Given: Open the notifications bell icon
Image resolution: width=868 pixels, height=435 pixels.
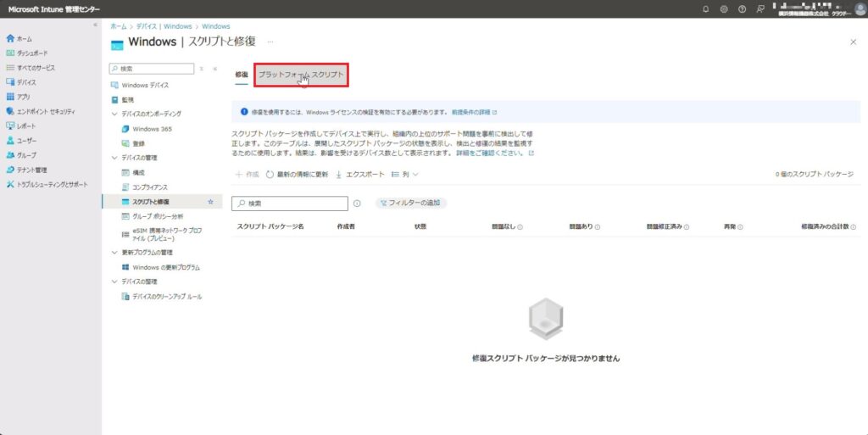Looking at the screenshot, I should click(705, 9).
